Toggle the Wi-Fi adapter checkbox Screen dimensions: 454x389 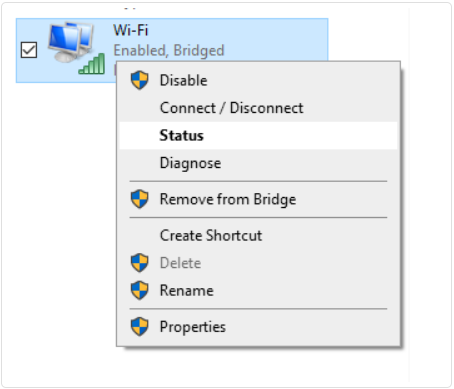tap(29, 50)
